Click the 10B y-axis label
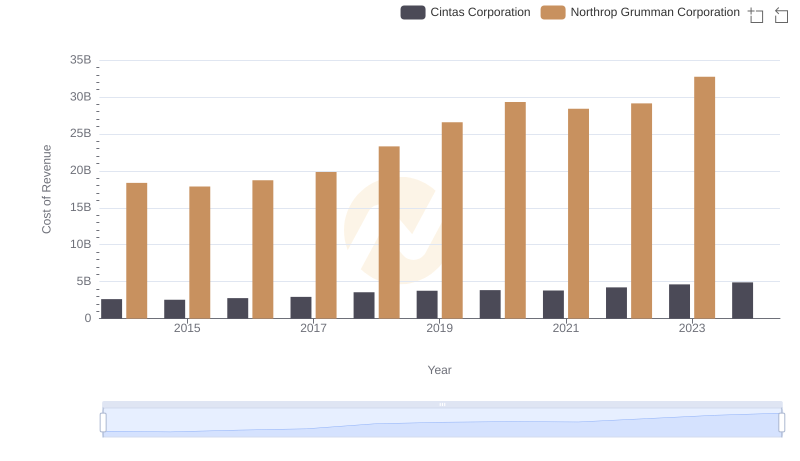 coord(81,244)
